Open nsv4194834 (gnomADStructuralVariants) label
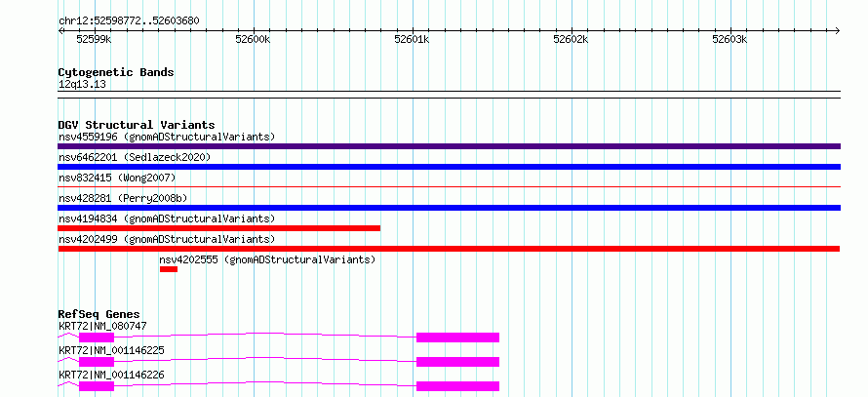Image resolution: width=868 pixels, height=397 pixels. (x=167, y=218)
